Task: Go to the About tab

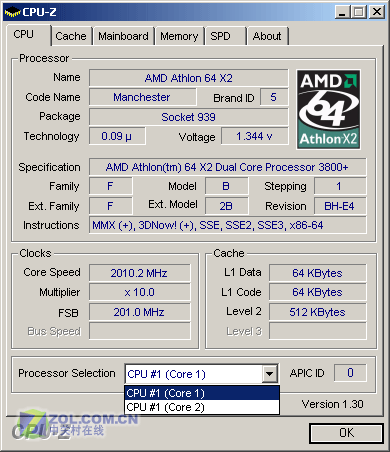Action: (x=267, y=36)
